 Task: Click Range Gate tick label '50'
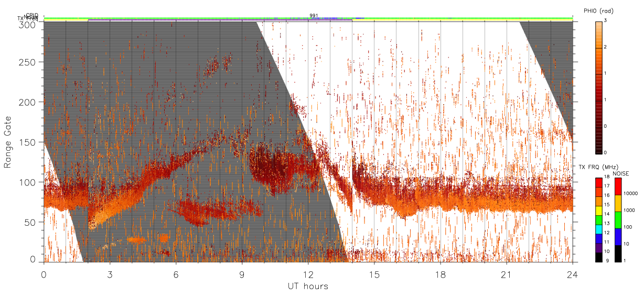[x=31, y=222]
